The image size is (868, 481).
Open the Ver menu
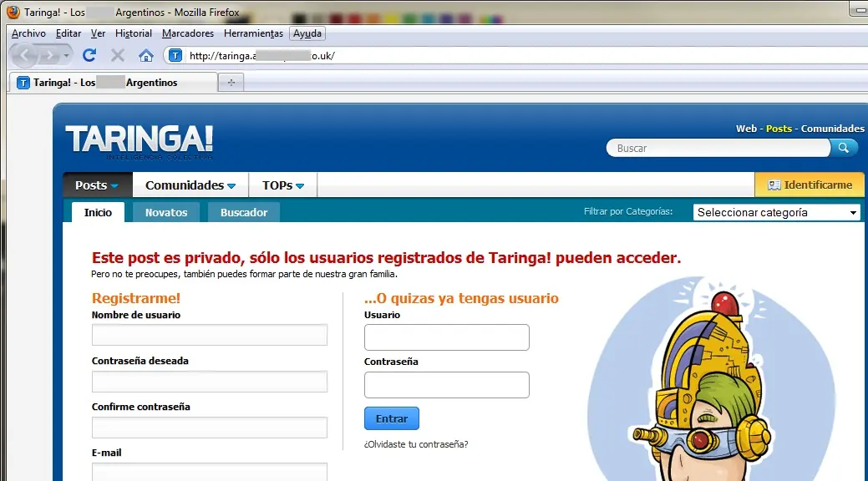[x=98, y=33]
